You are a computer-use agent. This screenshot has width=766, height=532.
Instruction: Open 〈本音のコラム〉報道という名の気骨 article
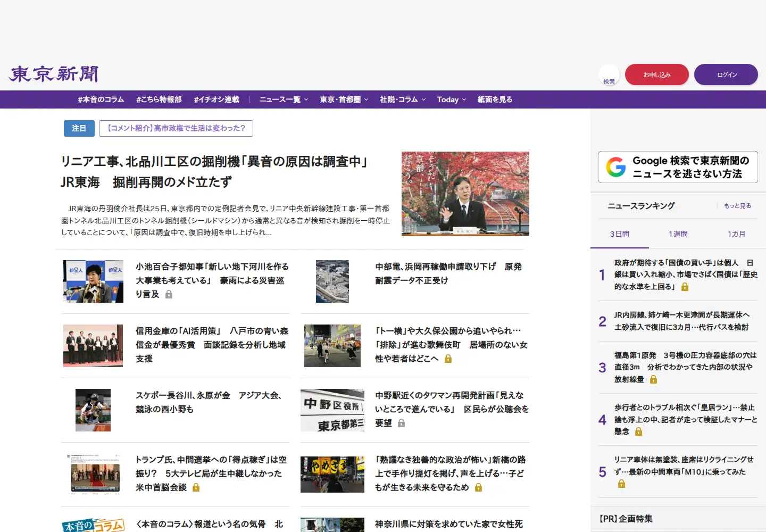click(210, 524)
